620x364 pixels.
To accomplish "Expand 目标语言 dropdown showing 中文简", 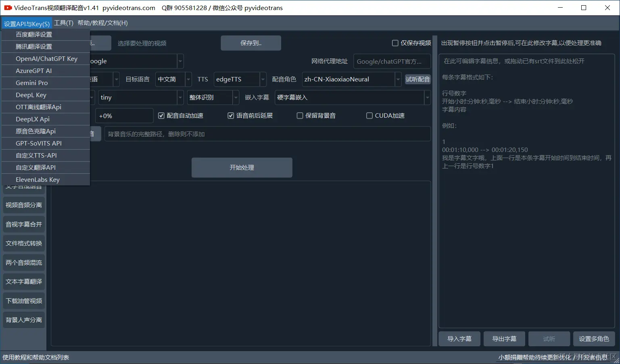I will [x=173, y=79].
